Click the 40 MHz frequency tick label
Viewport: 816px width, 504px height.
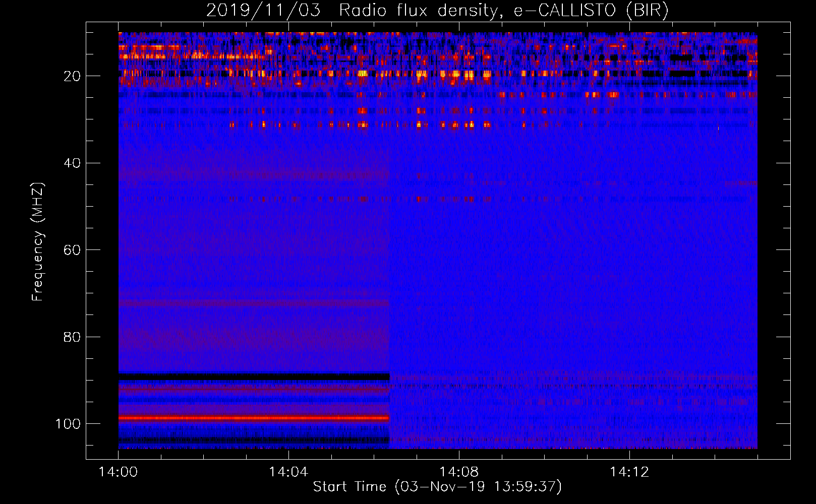[x=73, y=163]
